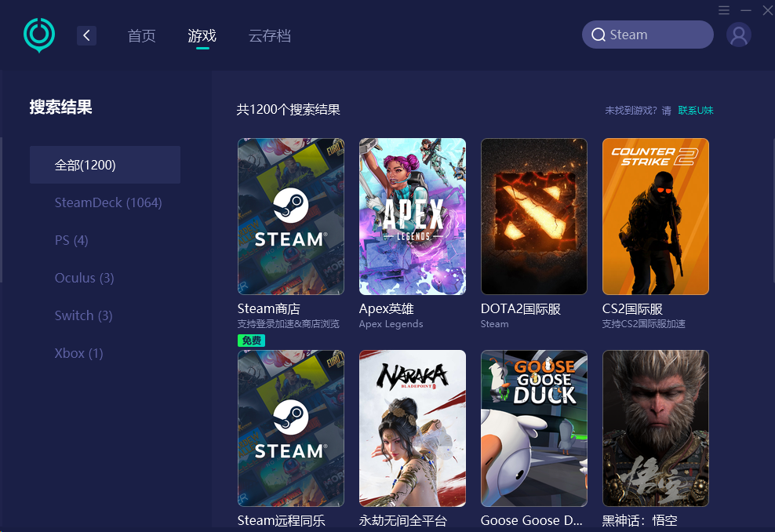
Task: Filter results by SteamDeck (1064)
Action: 108,202
